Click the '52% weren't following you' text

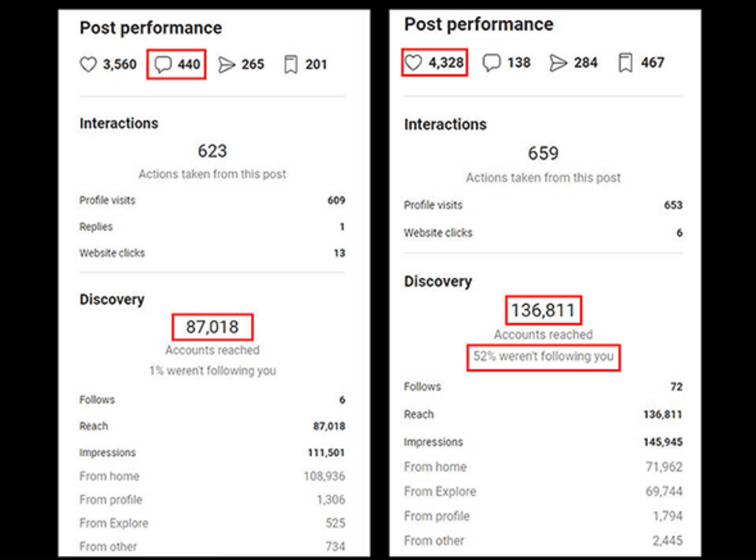pos(543,356)
